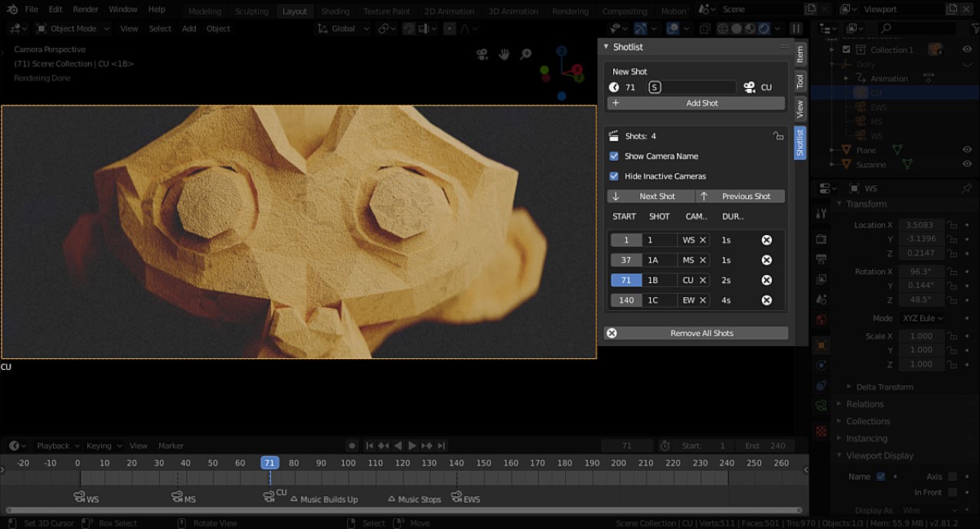
Task: Collapse the Shotlist panel header arrow
Action: 604,47
